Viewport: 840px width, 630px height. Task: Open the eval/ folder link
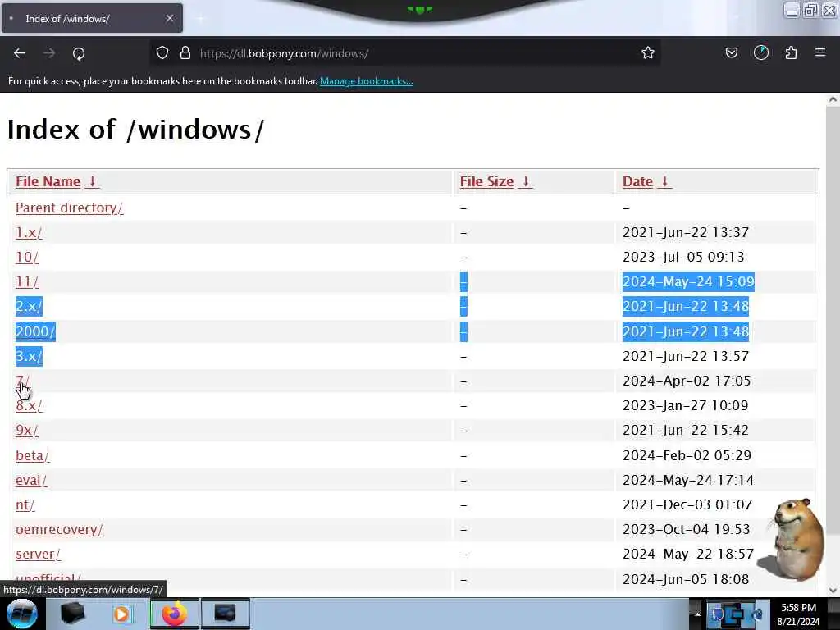[x=31, y=480]
